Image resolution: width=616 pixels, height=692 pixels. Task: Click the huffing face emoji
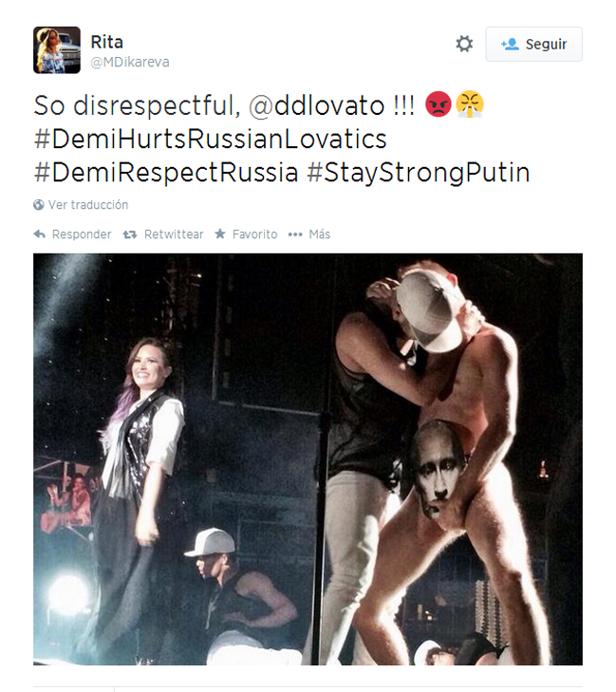click(x=469, y=104)
